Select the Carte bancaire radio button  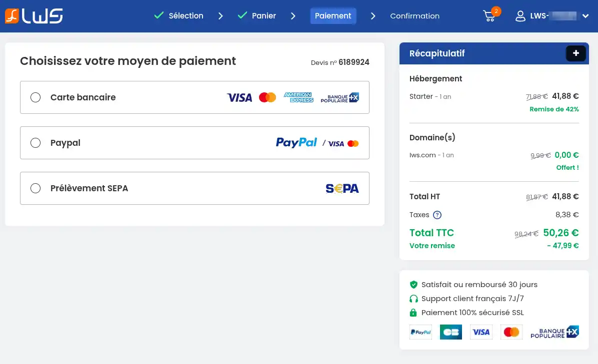click(35, 97)
